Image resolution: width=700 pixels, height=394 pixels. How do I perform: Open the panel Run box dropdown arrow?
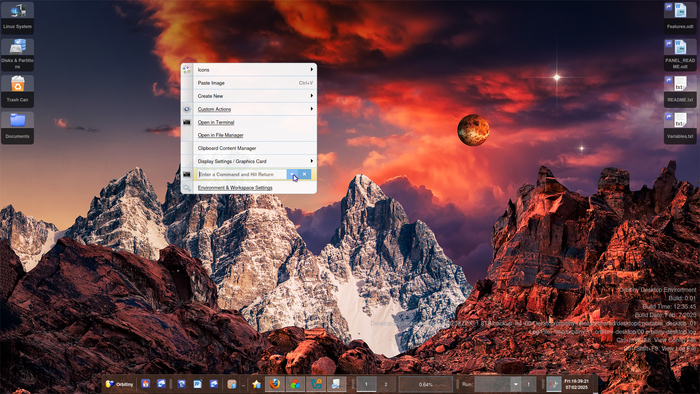pyautogui.click(x=516, y=384)
